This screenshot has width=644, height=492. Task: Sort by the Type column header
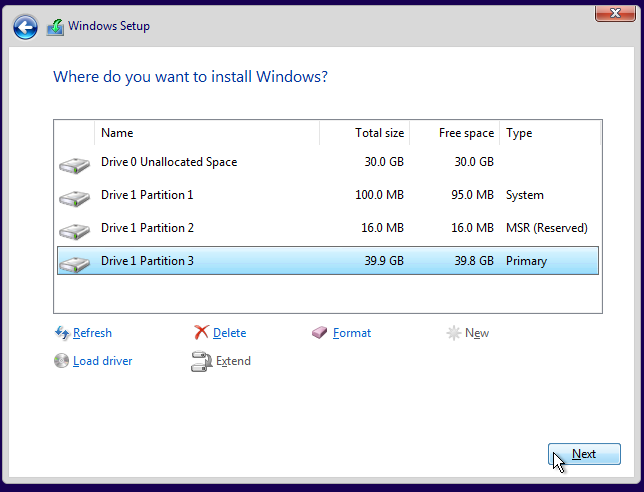550,133
